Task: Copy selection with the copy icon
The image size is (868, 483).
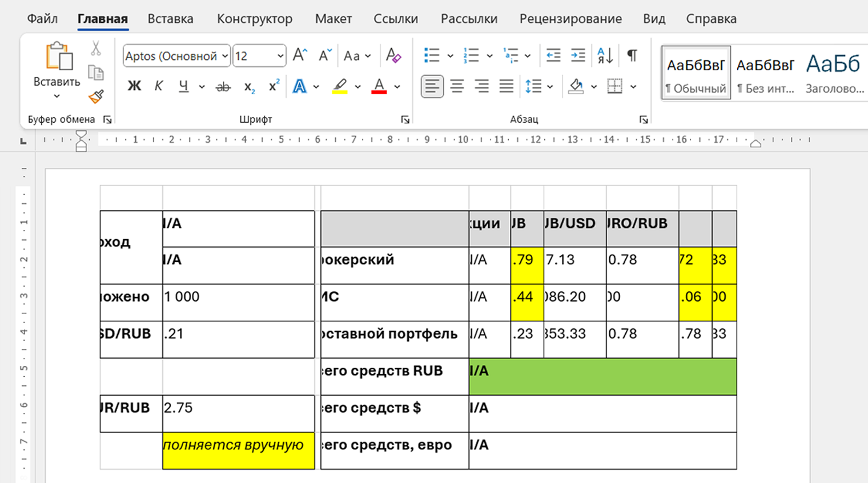Action: coord(96,73)
